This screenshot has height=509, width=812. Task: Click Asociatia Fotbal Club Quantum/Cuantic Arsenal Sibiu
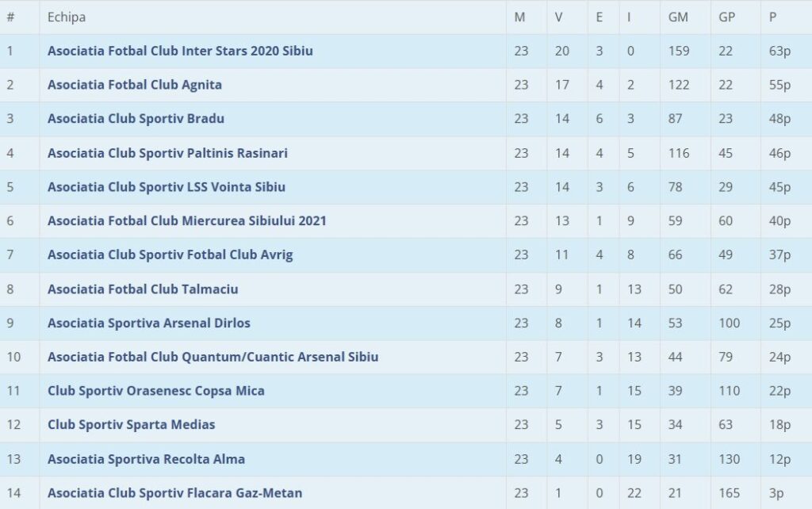(x=213, y=357)
